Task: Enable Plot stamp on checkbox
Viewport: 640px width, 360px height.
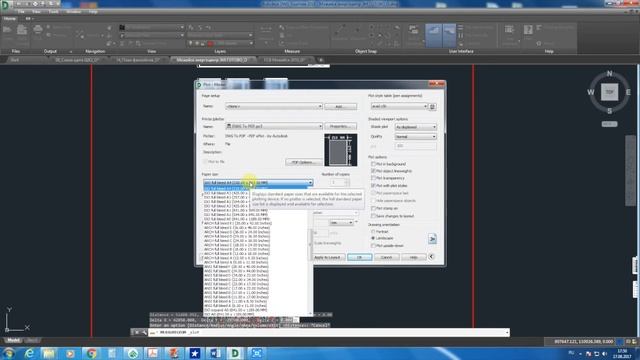Action: pos(373,209)
